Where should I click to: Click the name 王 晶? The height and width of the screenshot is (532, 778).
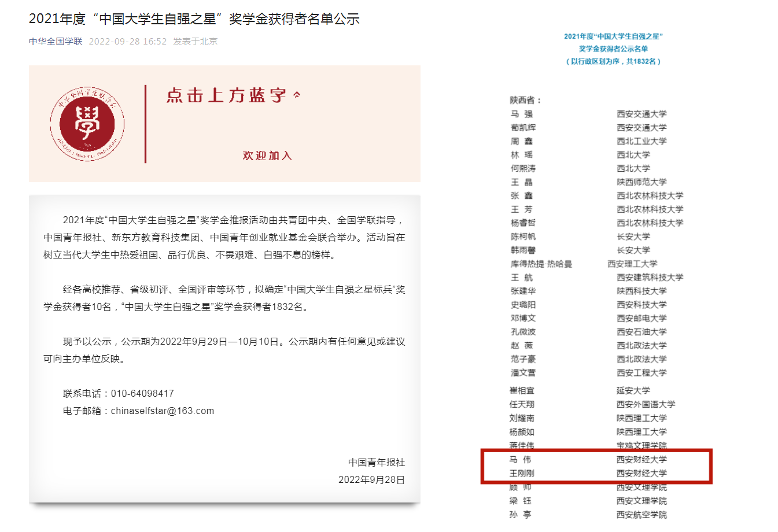click(x=522, y=182)
